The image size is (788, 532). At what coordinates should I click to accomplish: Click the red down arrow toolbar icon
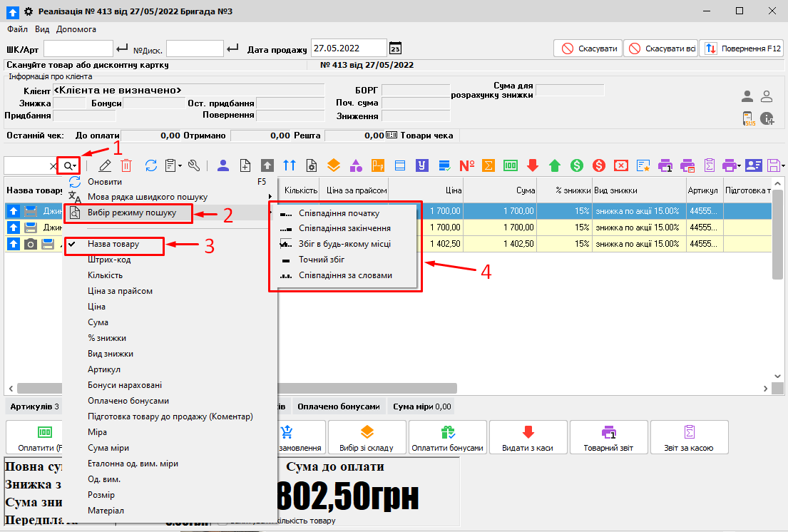pos(532,165)
